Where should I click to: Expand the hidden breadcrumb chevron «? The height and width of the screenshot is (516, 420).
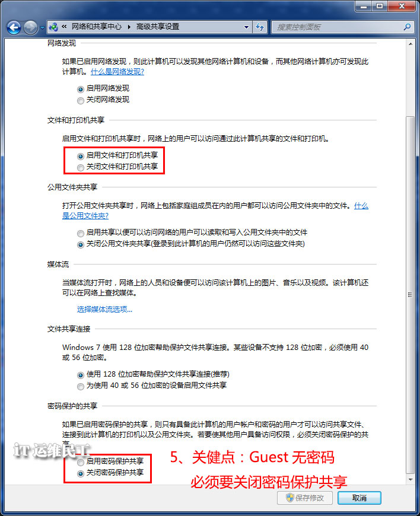[64, 27]
